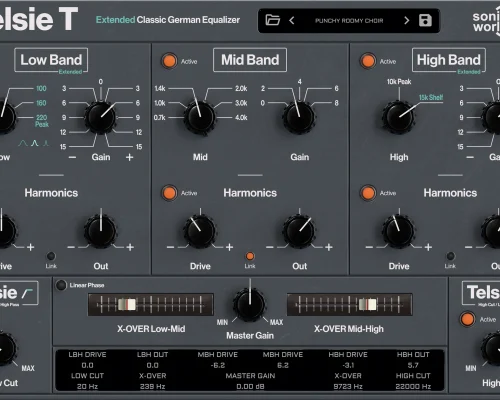Select the wide bell shape icon in Low Band

(23, 143)
